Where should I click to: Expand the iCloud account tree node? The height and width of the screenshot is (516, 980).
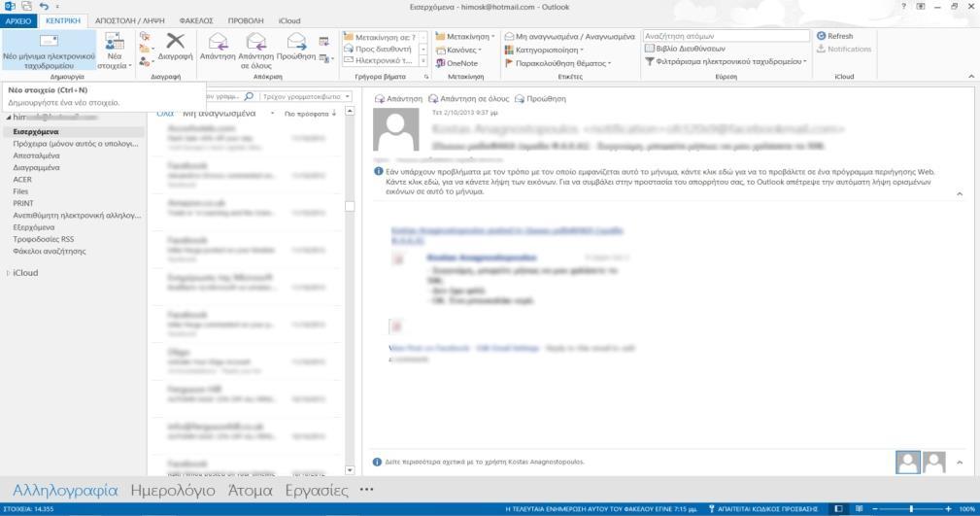pos(8,273)
